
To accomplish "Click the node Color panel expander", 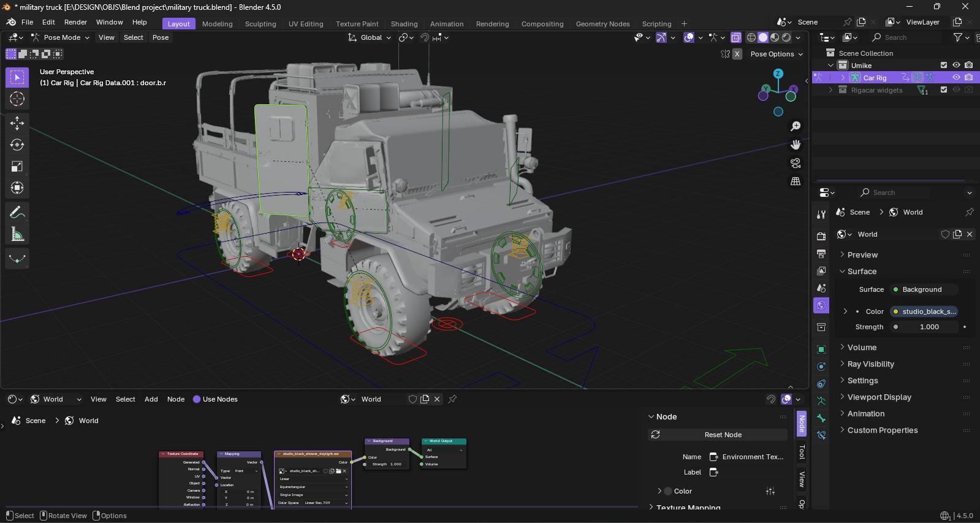I will pos(659,491).
